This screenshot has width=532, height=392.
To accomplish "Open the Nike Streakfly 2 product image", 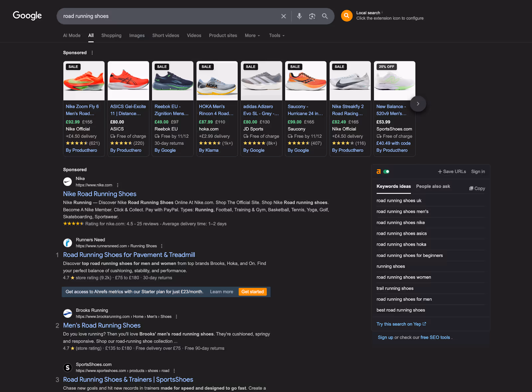I will coord(350,81).
